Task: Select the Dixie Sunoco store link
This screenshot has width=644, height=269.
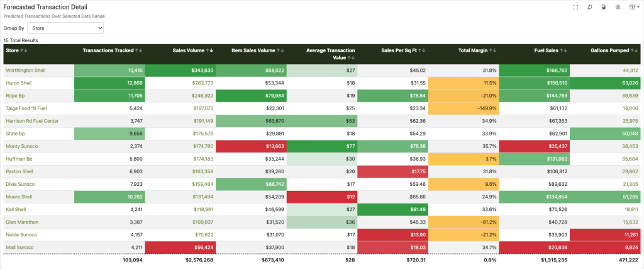Action: (x=20, y=185)
